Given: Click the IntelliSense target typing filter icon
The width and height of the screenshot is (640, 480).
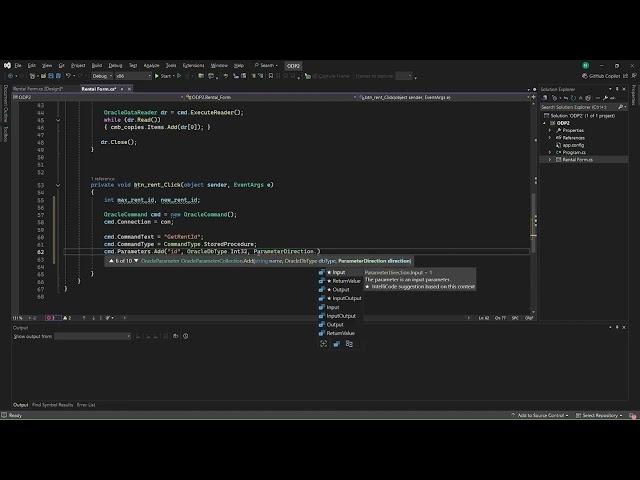Looking at the screenshot, I should tap(324, 344).
